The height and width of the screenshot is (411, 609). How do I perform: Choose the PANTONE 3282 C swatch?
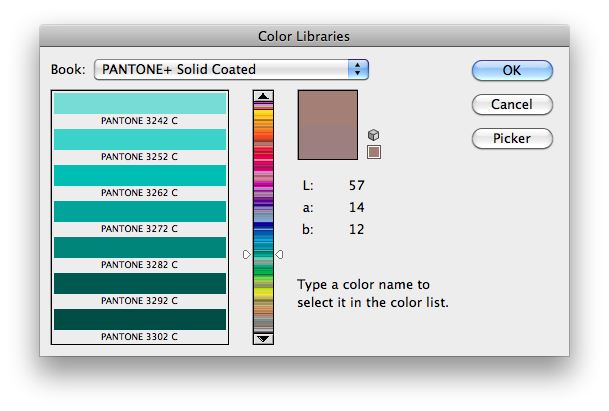click(x=140, y=248)
